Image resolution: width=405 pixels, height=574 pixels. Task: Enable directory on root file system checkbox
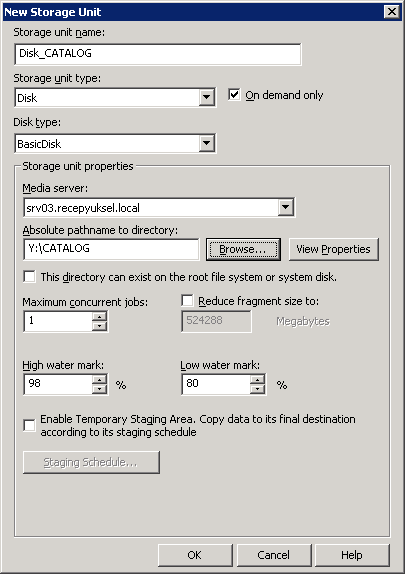click(29, 277)
